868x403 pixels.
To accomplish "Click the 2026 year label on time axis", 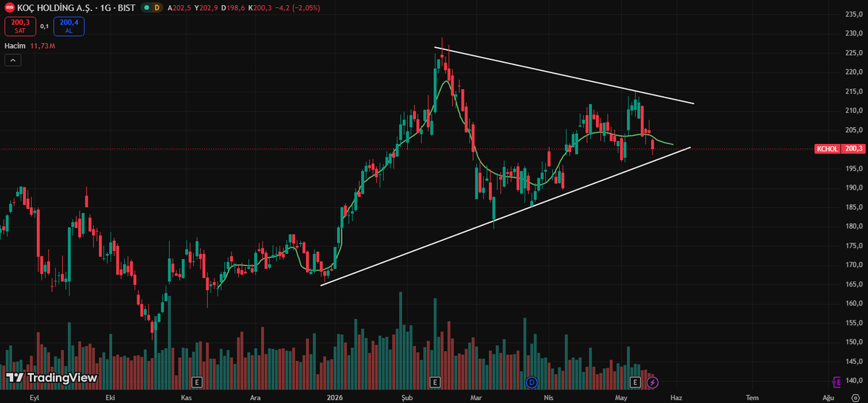I will click(x=334, y=397).
